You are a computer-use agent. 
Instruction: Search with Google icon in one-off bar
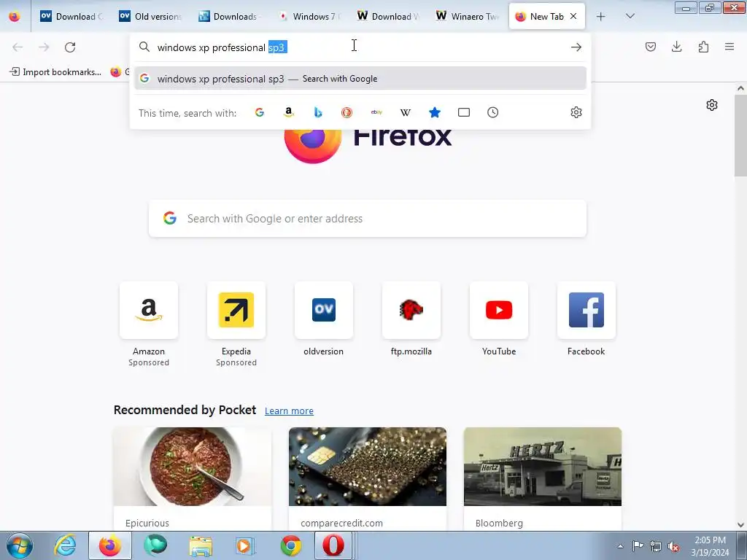pos(260,112)
